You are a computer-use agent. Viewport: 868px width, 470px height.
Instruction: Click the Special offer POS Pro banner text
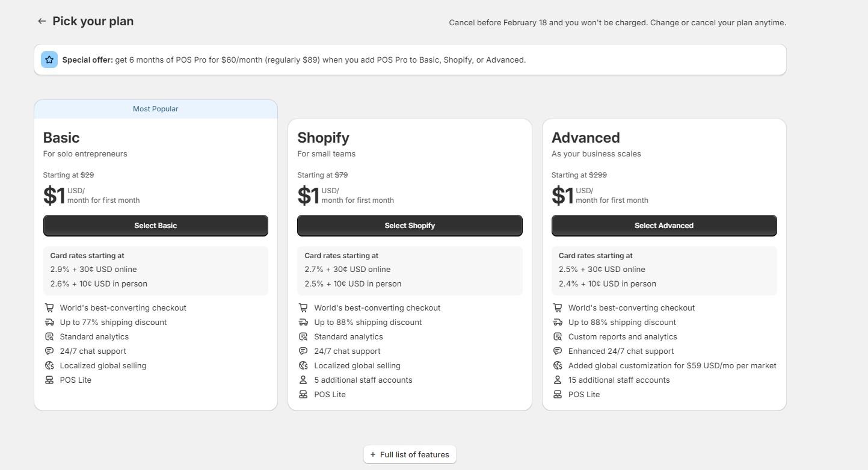[294, 60]
